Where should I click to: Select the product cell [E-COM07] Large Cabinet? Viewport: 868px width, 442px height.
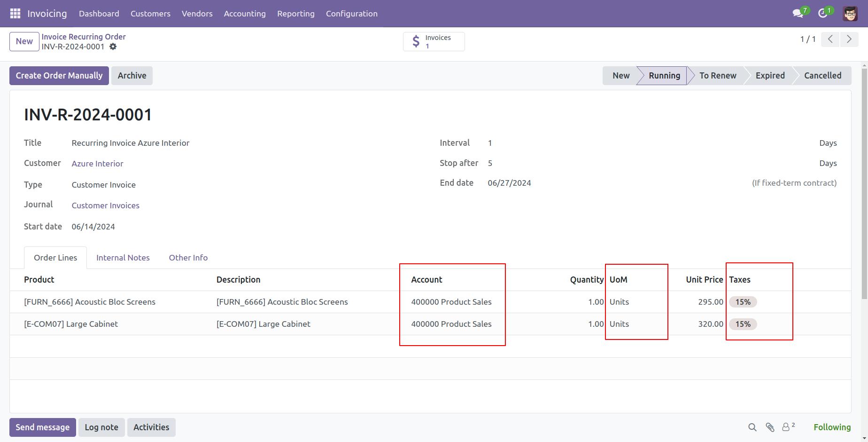tap(71, 324)
